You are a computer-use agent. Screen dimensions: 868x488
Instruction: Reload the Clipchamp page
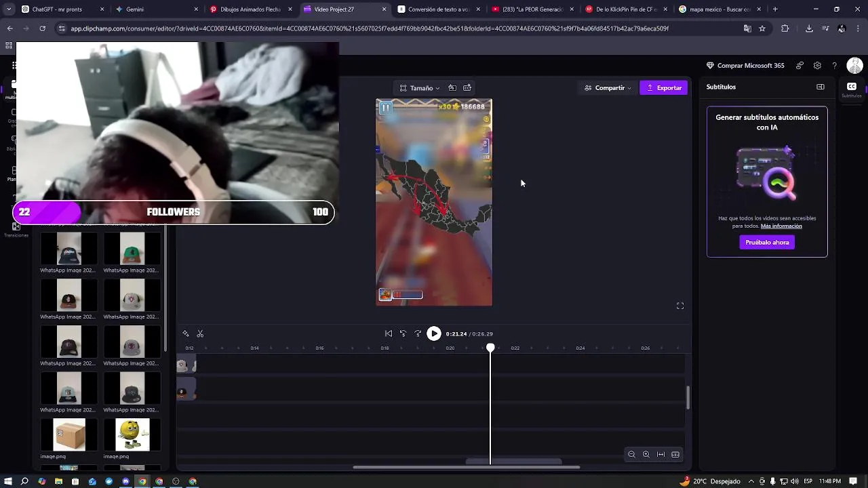[42, 28]
